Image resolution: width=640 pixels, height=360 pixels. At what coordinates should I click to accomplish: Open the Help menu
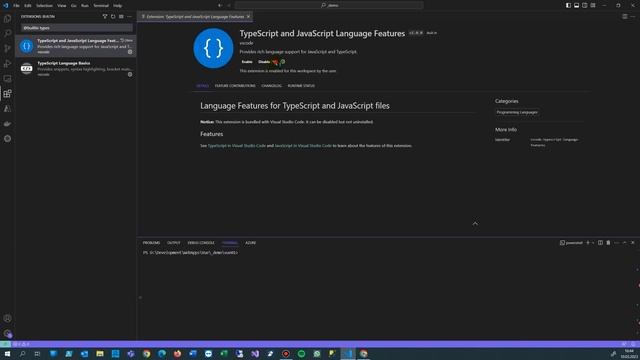click(118, 6)
